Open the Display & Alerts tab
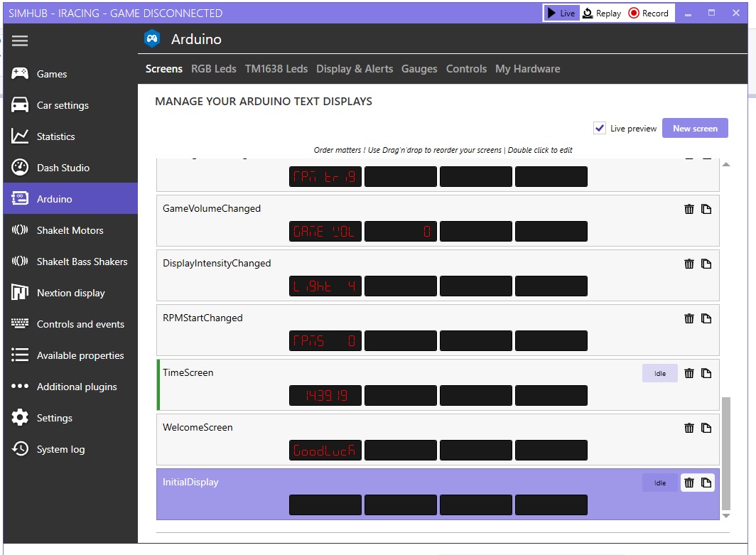 click(x=355, y=68)
